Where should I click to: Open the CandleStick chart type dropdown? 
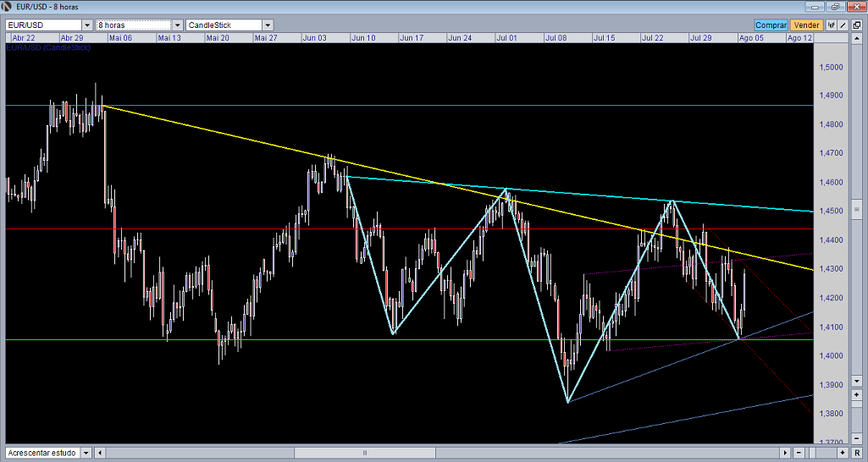tap(268, 25)
